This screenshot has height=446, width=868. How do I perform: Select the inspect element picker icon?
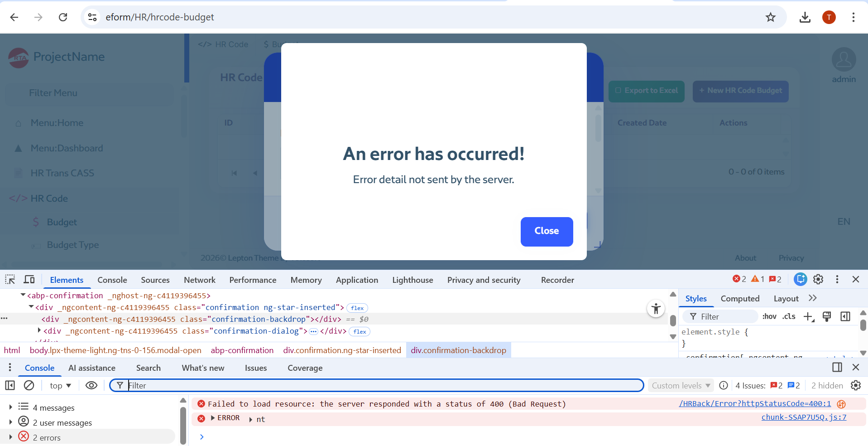point(10,280)
